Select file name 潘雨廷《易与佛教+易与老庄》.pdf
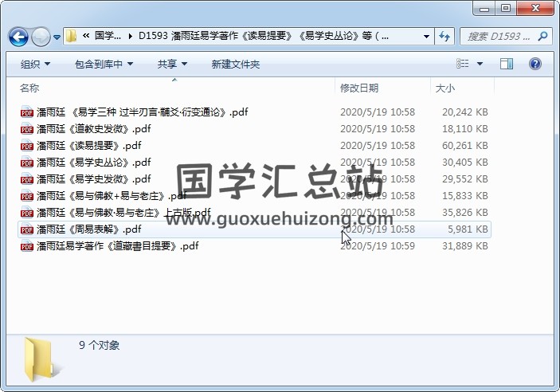This screenshot has width=560, height=392. 112,196
